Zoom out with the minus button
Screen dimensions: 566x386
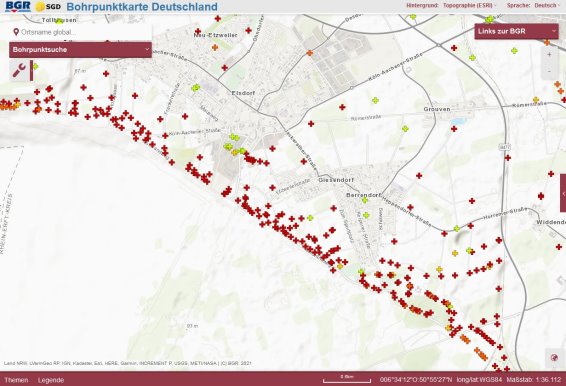click(549, 71)
